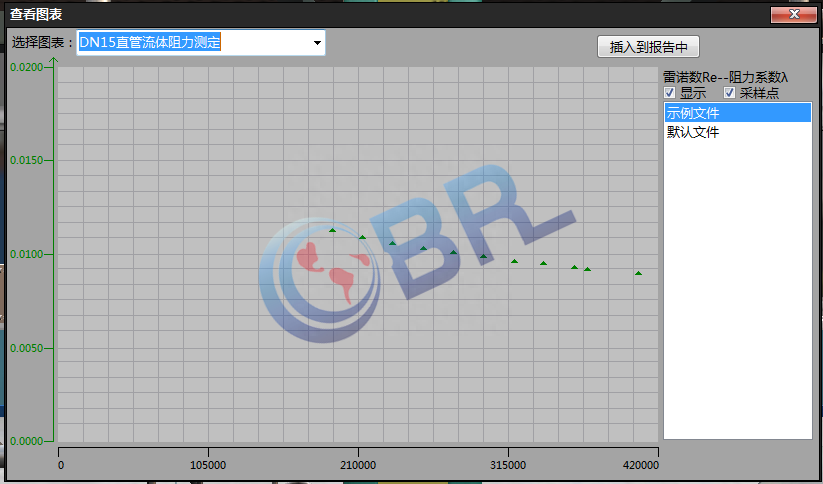
Task: Uncheck the 采样点 checkbox
Action: click(730, 93)
